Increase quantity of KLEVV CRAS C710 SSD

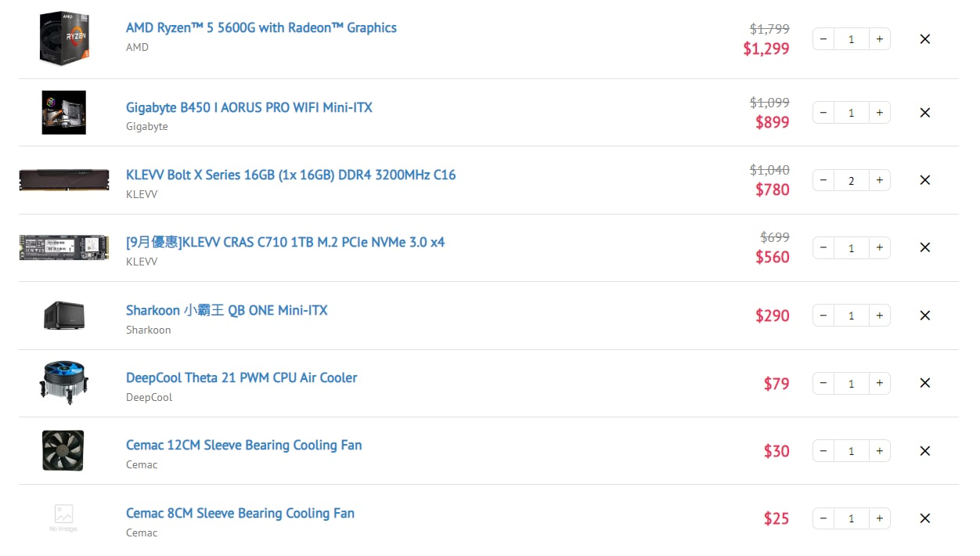[879, 247]
